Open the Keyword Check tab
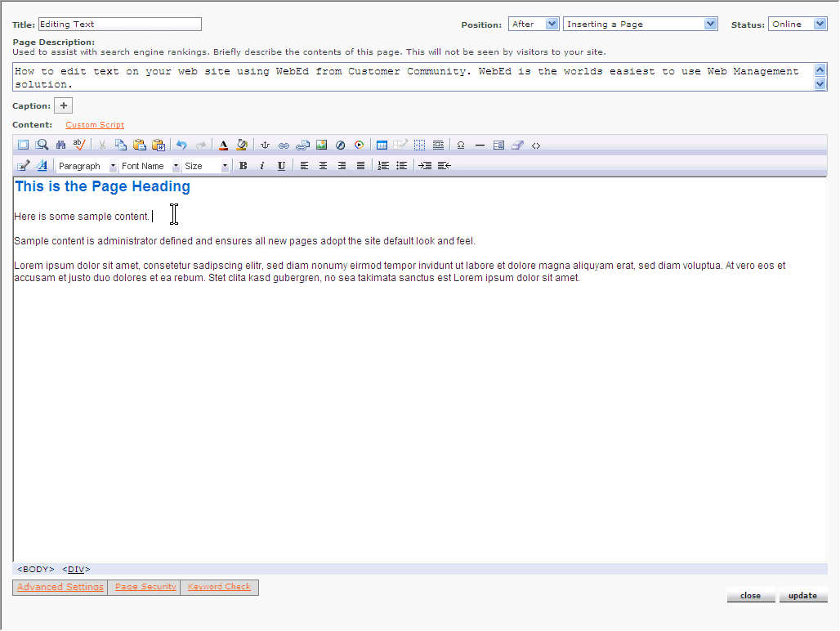 pos(219,587)
